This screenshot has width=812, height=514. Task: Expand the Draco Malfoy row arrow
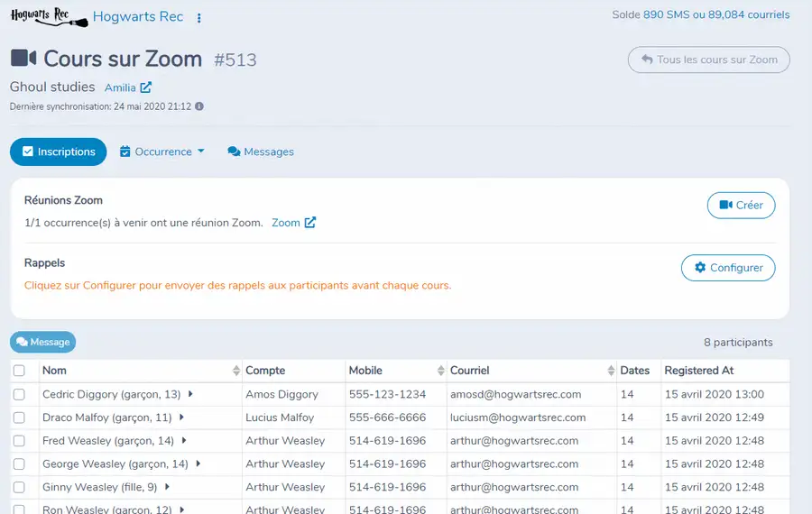tap(181, 418)
